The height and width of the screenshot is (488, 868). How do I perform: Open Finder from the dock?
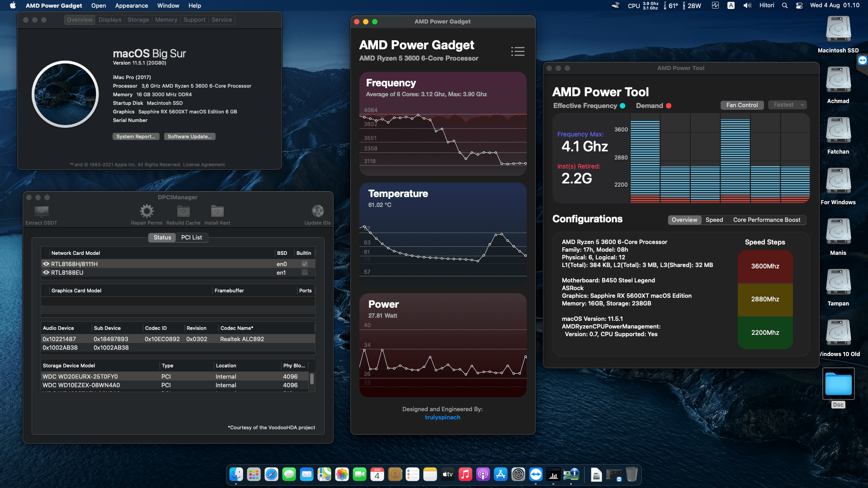(236, 474)
